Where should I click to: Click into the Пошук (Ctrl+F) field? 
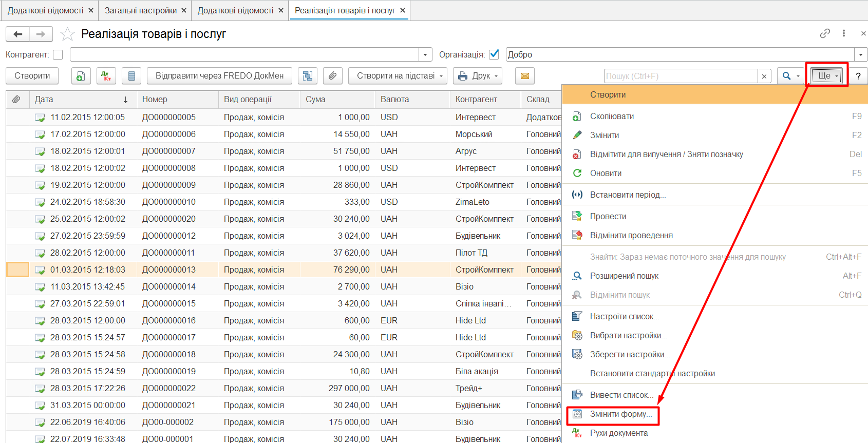[681, 76]
